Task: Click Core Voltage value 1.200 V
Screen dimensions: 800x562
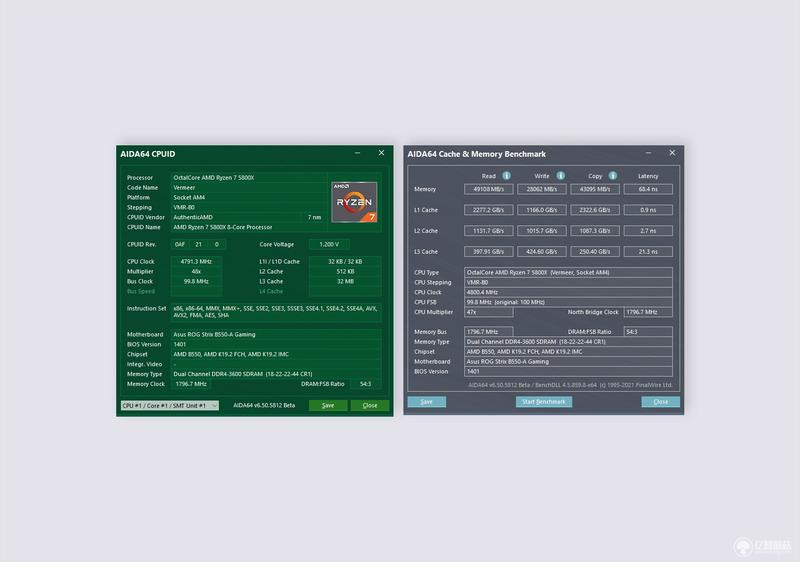Action: (x=329, y=244)
